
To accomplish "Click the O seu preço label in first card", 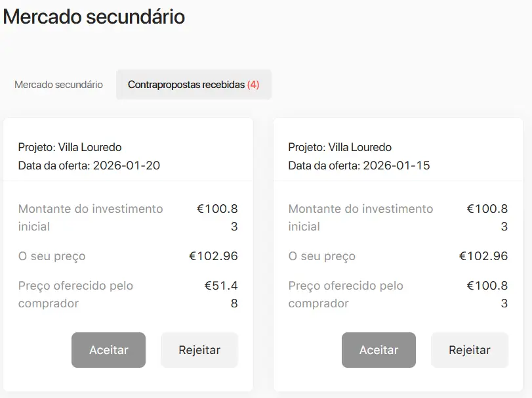I will (52, 256).
